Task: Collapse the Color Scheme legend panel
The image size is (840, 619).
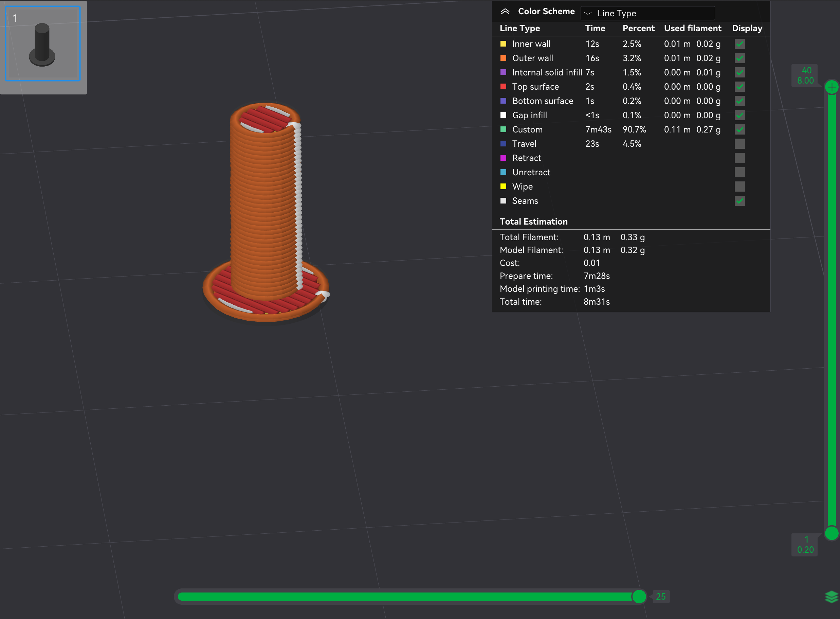Action: [x=505, y=12]
